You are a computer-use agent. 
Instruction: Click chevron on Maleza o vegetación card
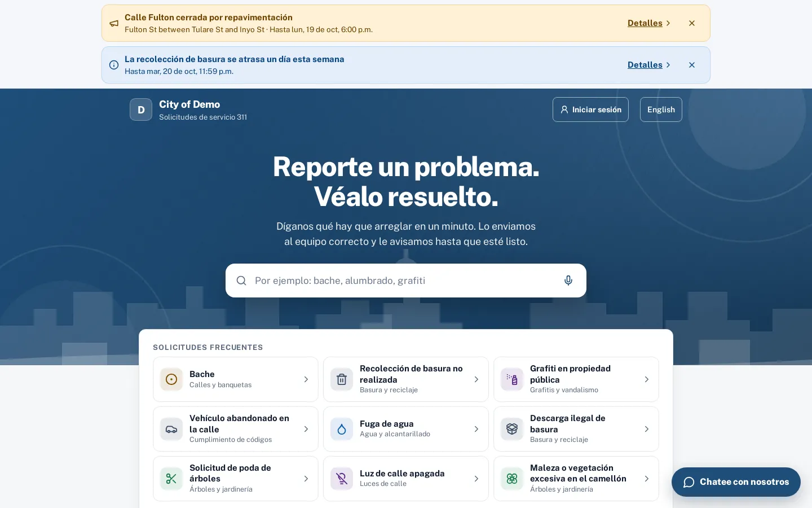(x=647, y=479)
